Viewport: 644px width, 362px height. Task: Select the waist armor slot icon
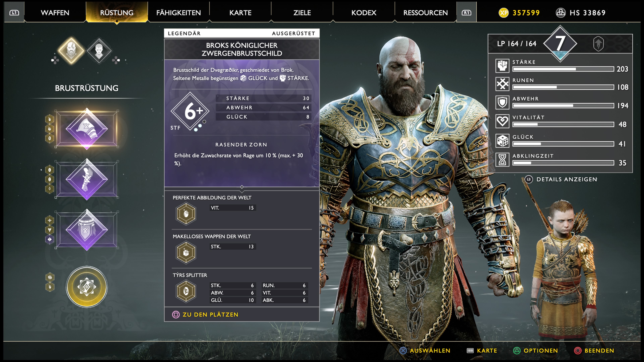point(87,230)
